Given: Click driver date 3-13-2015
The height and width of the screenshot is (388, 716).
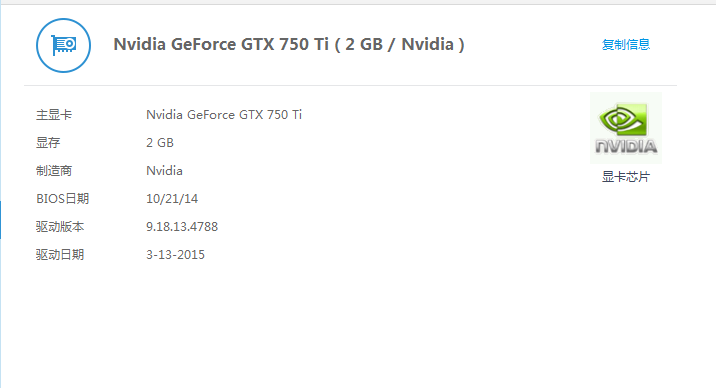Looking at the screenshot, I should pyautogui.click(x=175, y=255).
